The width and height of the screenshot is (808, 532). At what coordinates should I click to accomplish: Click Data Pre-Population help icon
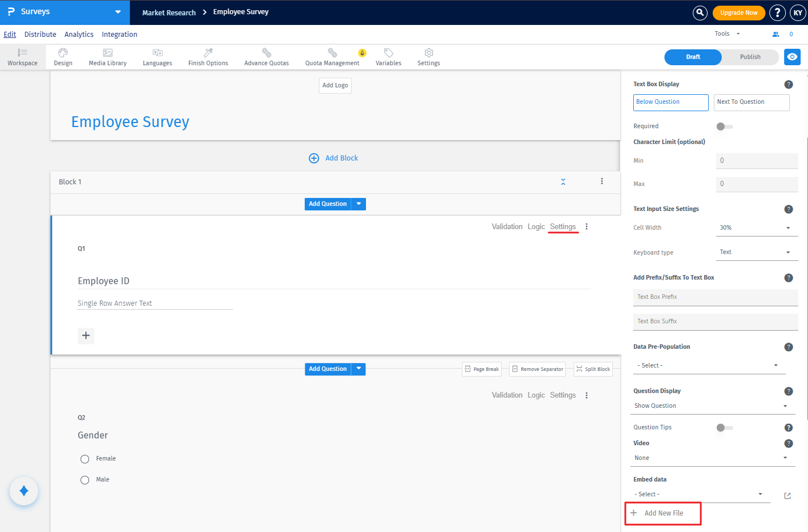tap(788, 347)
